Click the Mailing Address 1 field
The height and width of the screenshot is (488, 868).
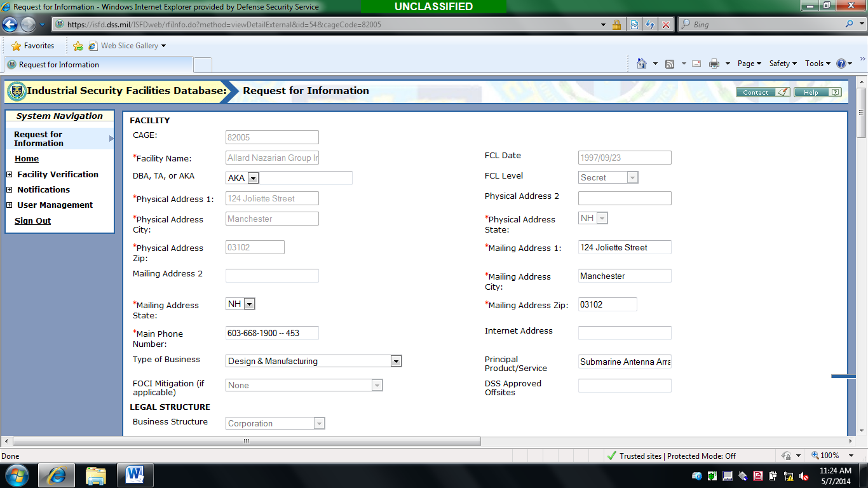pyautogui.click(x=625, y=247)
